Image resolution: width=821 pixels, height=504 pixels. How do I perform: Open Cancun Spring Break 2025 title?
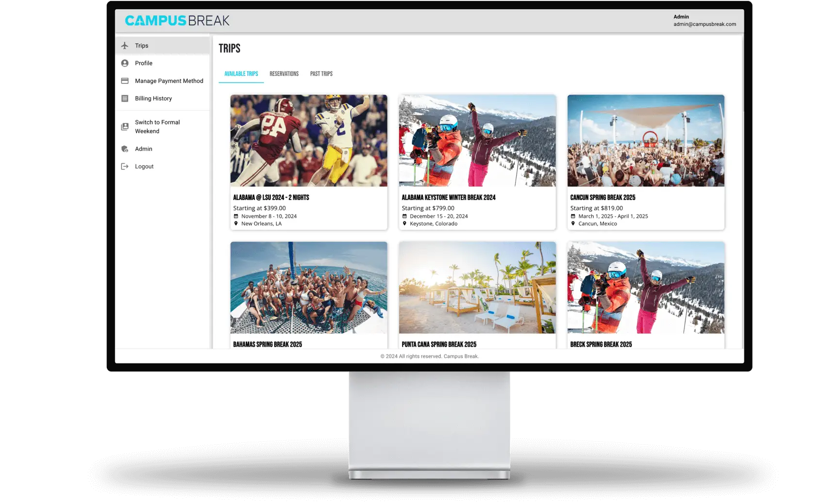pos(603,198)
